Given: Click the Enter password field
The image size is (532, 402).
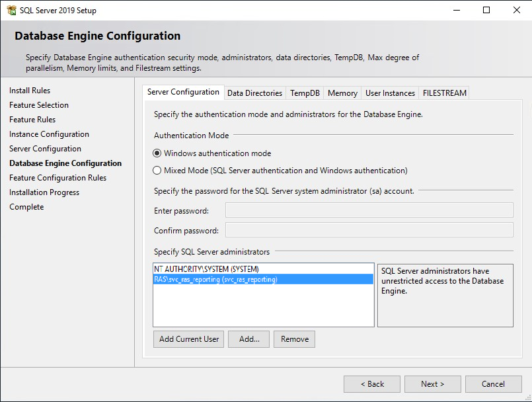Looking at the screenshot, I should (x=369, y=210).
